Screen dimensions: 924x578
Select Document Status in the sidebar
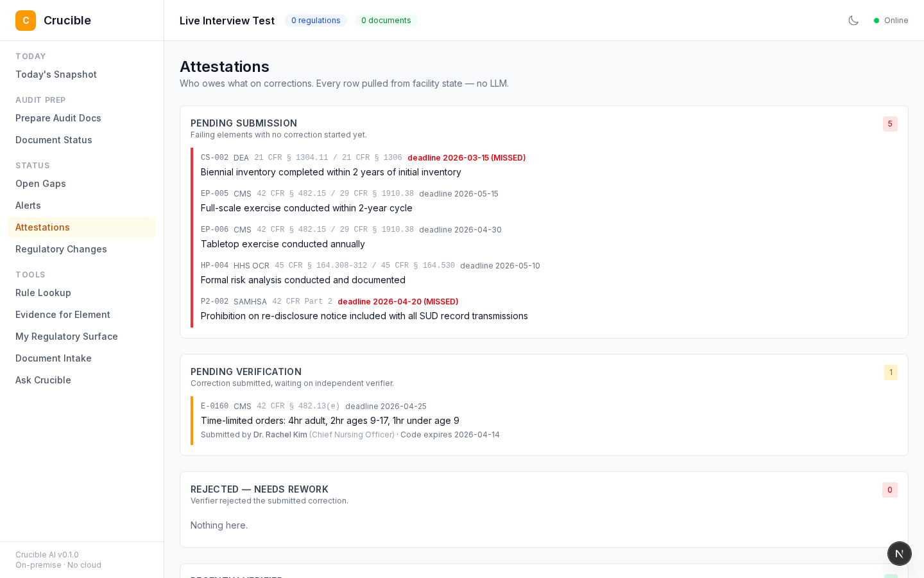point(54,140)
